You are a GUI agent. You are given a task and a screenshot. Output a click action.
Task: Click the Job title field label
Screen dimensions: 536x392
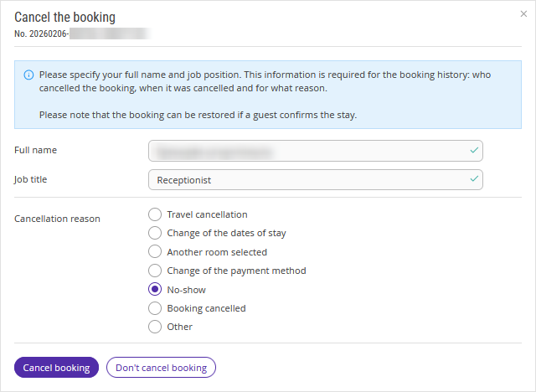pyautogui.click(x=30, y=179)
